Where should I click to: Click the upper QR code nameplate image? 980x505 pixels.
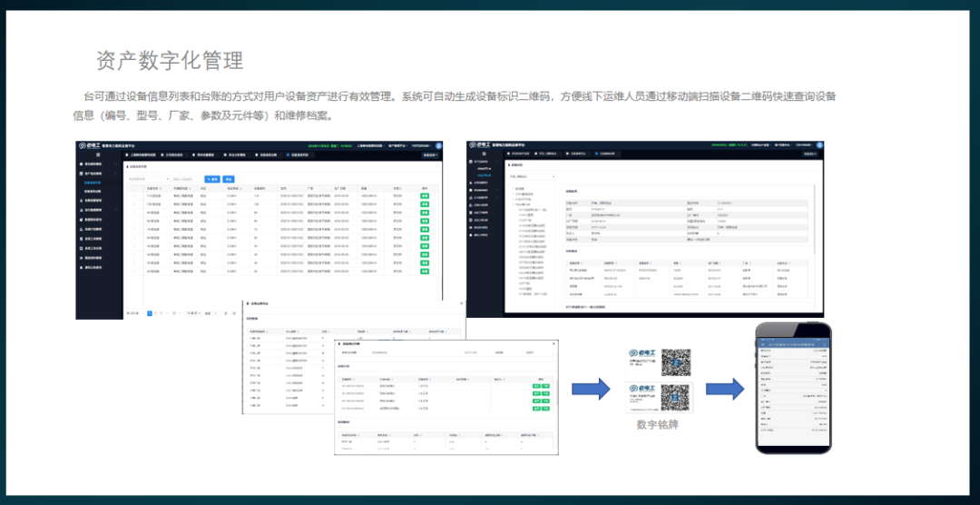pyautogui.click(x=675, y=363)
